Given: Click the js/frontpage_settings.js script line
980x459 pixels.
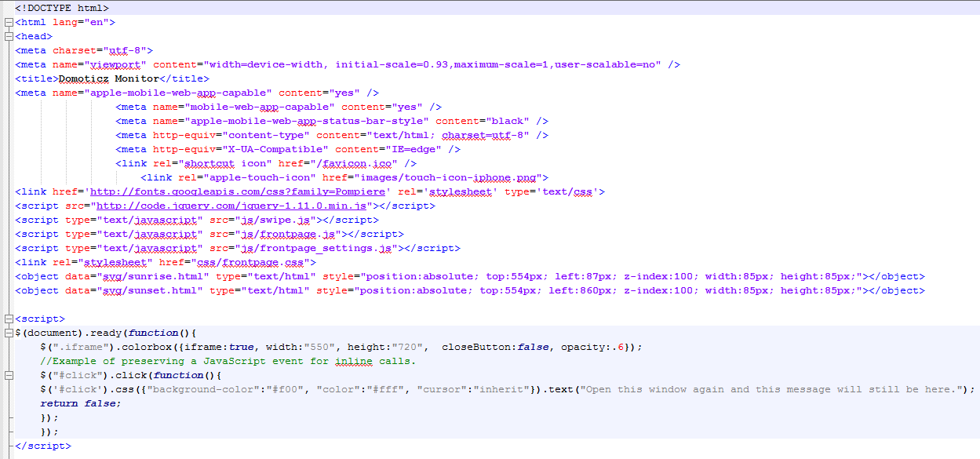Looking at the screenshot, I should click(x=238, y=248).
